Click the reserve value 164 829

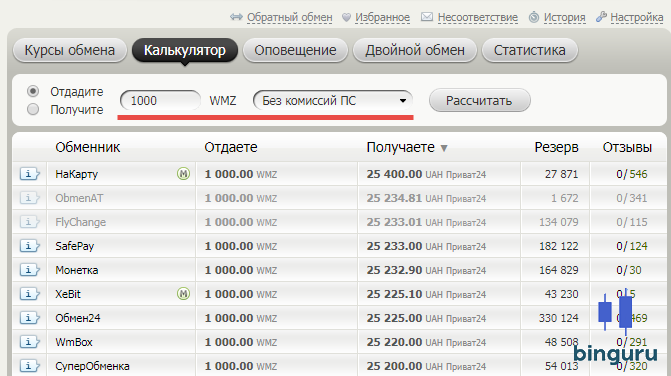point(559,270)
